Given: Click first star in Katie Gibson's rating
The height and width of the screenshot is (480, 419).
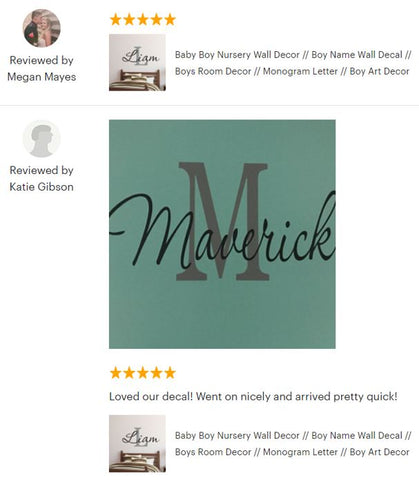Looking at the screenshot, I should tap(116, 373).
